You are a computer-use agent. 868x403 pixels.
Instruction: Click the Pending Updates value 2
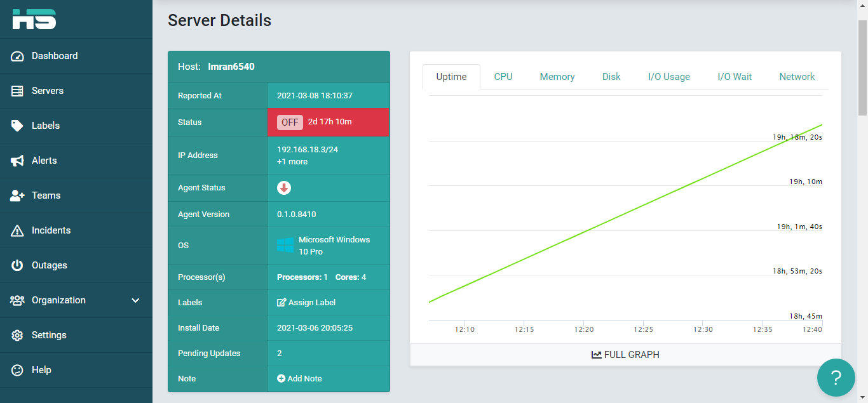click(x=280, y=353)
